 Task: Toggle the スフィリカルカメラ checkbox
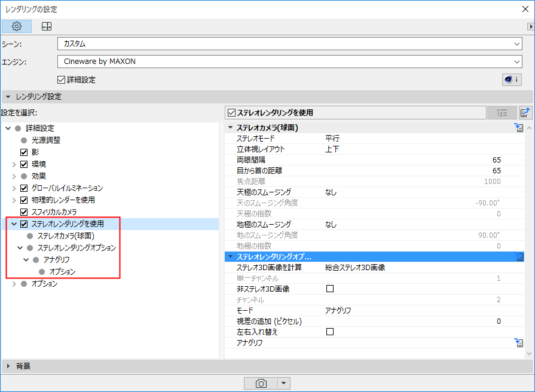point(24,212)
